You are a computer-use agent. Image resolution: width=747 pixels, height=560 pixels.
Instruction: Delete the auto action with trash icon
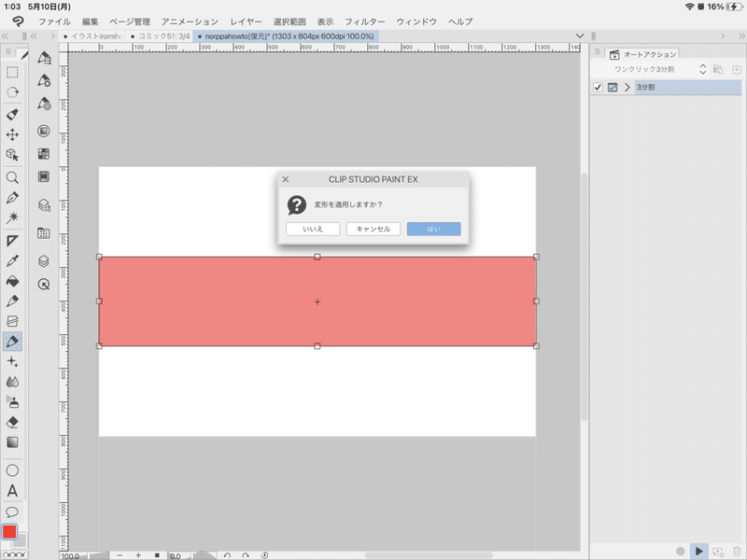point(737,551)
